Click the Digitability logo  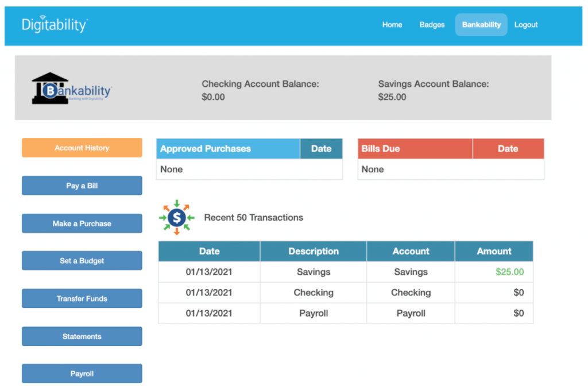tap(55, 25)
